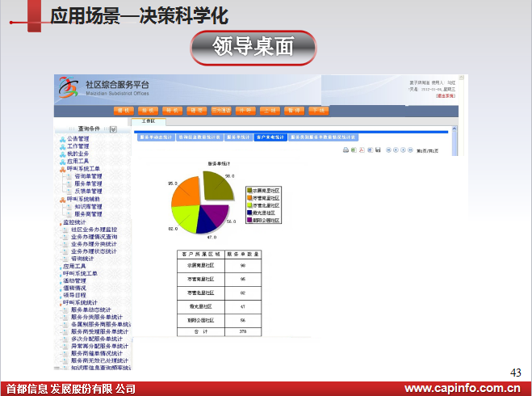This screenshot has width=532, height=396.
Task: Click the print icon in report toolbar
Action: coord(346,150)
